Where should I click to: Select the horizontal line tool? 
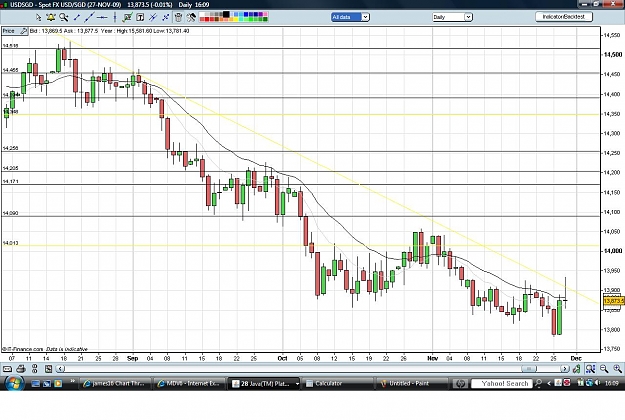point(102,17)
